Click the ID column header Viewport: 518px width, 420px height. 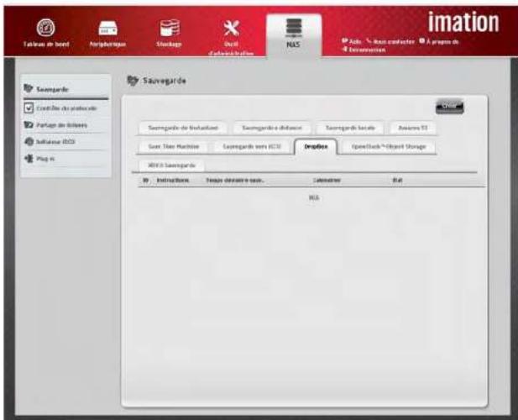145,180
